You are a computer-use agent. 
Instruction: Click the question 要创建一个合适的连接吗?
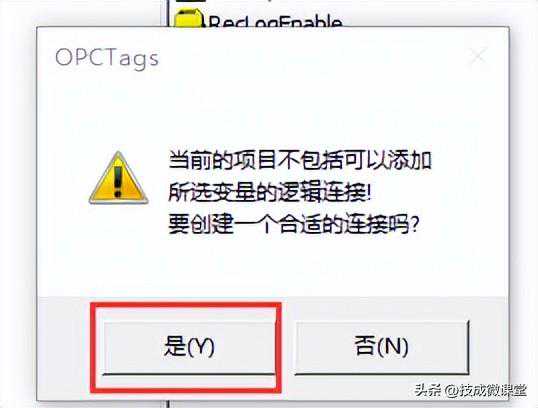click(x=294, y=224)
